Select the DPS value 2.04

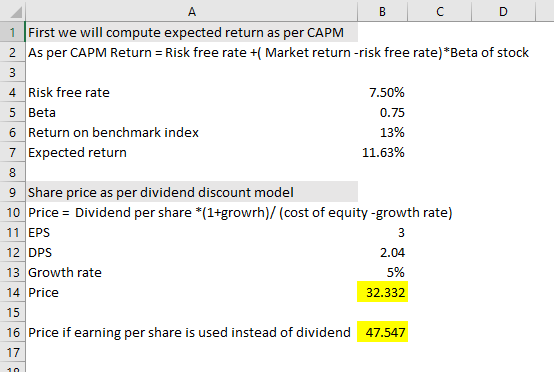(383, 253)
